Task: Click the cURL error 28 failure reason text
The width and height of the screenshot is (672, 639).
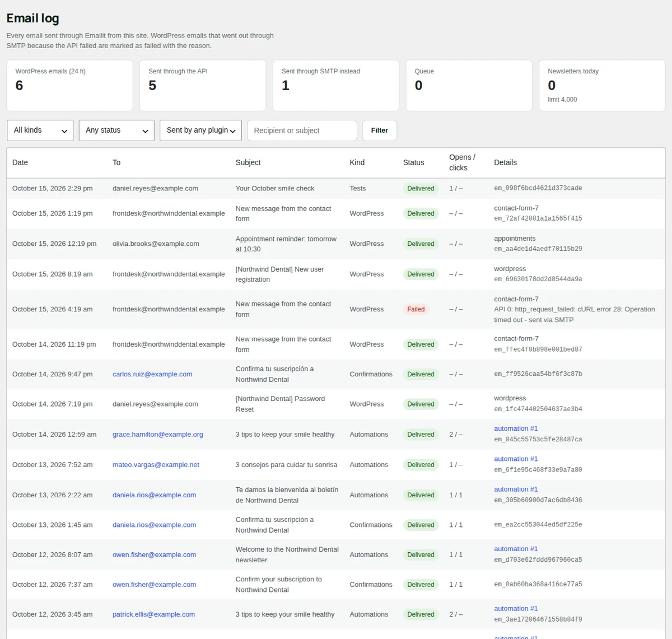Action: coord(574,315)
